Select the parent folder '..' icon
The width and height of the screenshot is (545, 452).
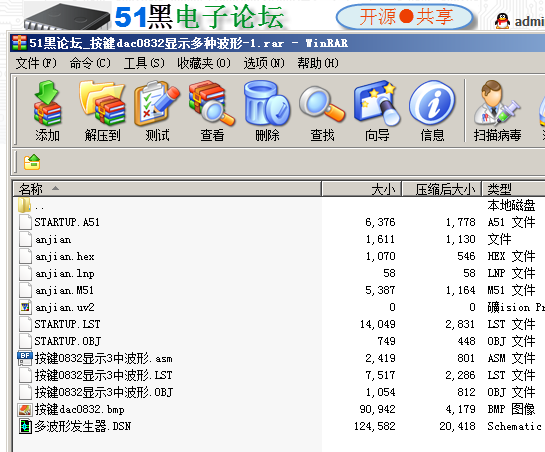coord(25,205)
